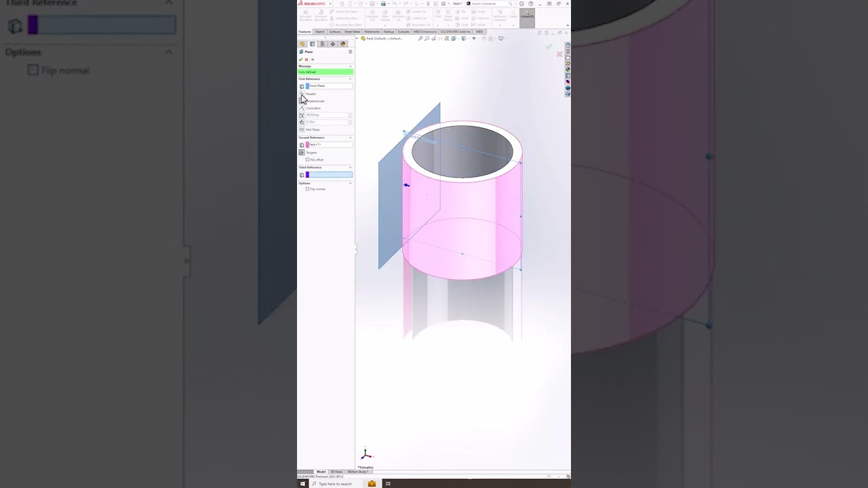Switch to the Features tab
Screen dimensions: 868x488
coord(304,32)
